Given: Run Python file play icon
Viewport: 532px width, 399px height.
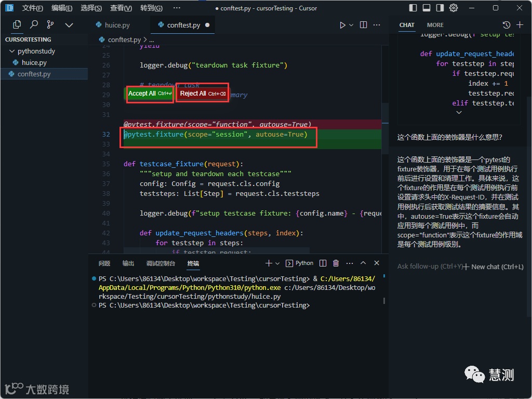Looking at the screenshot, I should pos(343,25).
